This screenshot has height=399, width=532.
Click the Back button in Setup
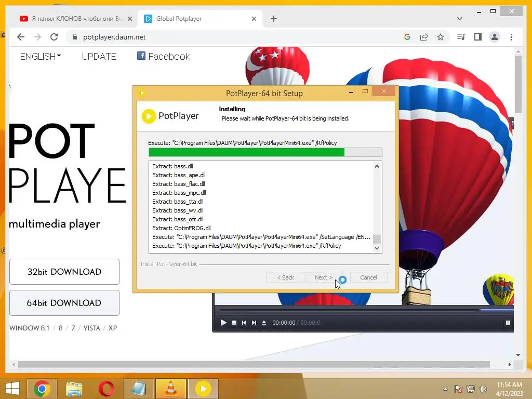pyautogui.click(x=285, y=277)
